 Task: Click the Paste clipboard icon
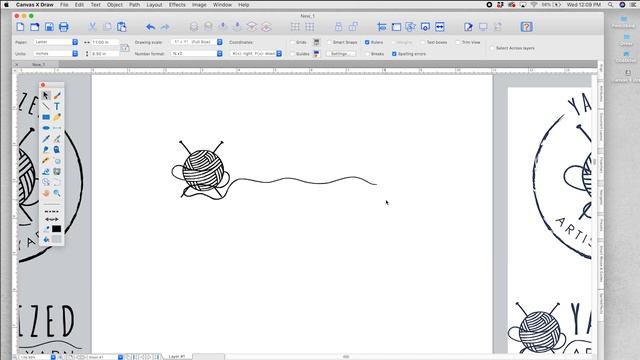click(x=122, y=27)
